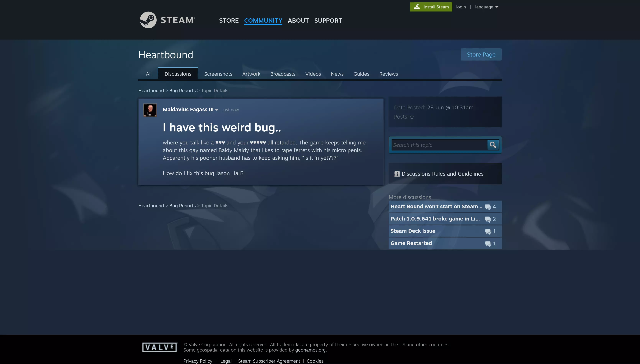Viewport: 640px width, 364px height.
Task: Click the bottom Heartbound breadcrumb link
Action: click(x=151, y=206)
